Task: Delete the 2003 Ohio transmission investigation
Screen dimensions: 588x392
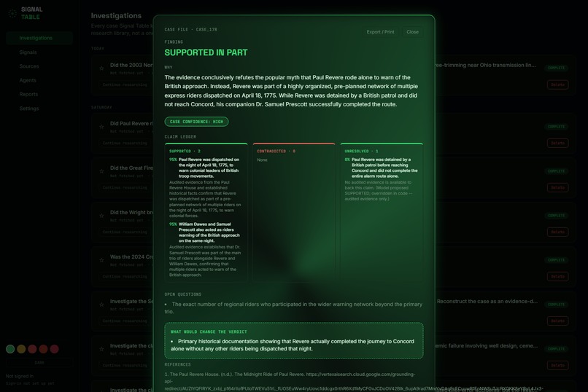Action: 557,85
